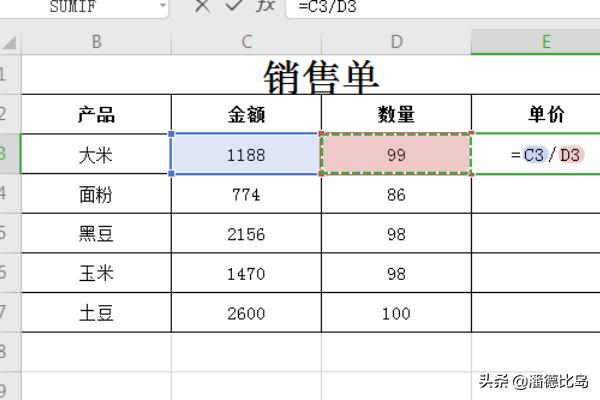Select the 大米 product cell
The height and width of the screenshot is (400, 600).
(96, 154)
